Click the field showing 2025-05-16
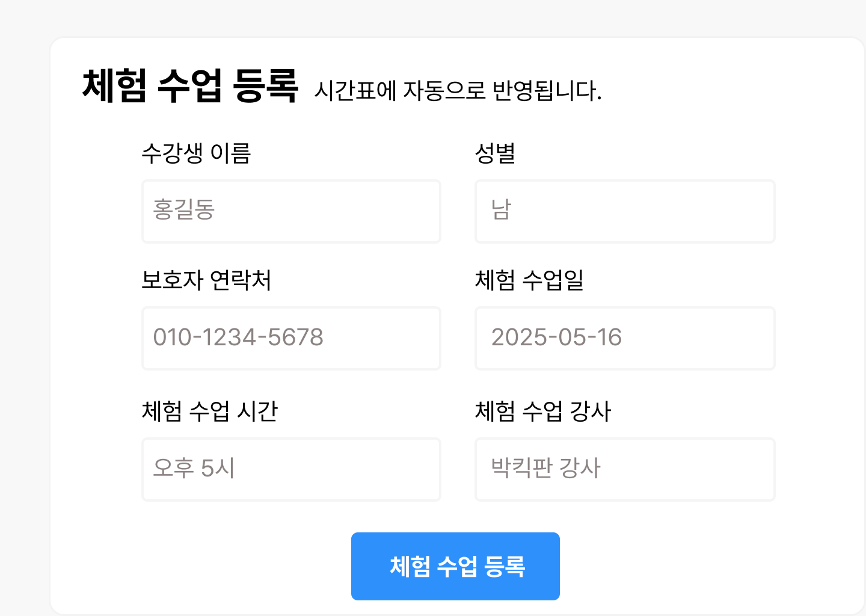The height and width of the screenshot is (616, 866). (625, 338)
